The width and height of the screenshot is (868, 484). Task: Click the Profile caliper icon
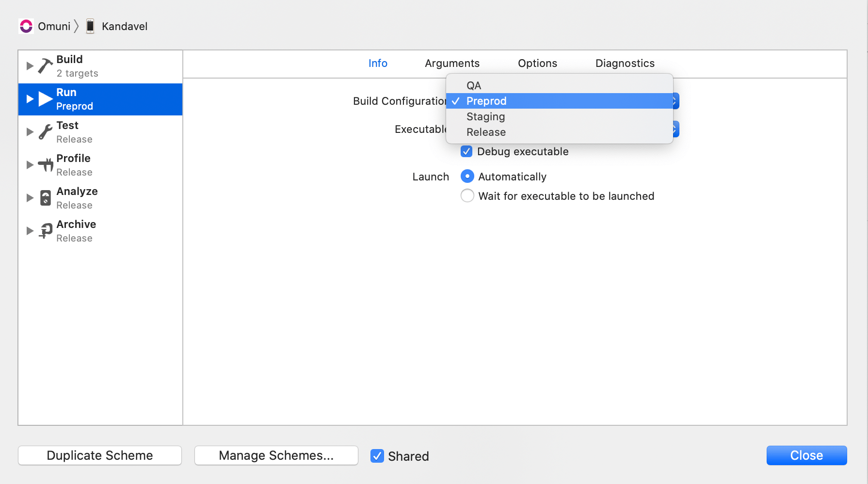45,164
